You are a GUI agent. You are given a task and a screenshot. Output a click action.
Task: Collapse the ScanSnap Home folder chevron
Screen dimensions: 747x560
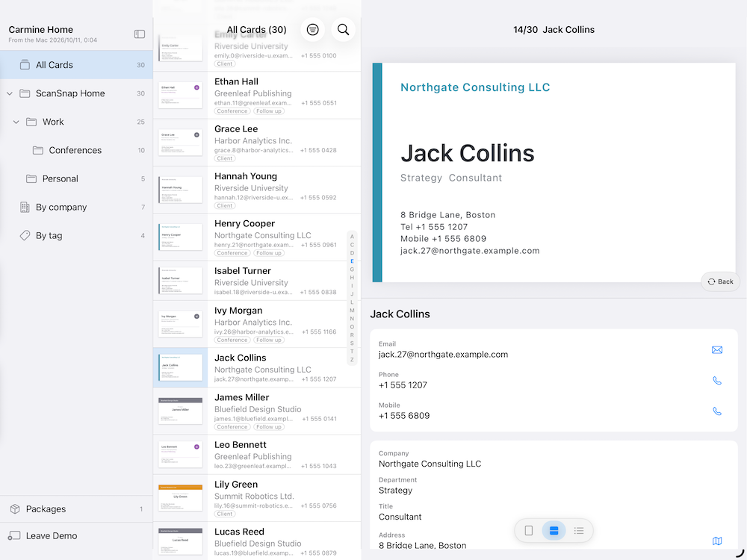coord(10,94)
